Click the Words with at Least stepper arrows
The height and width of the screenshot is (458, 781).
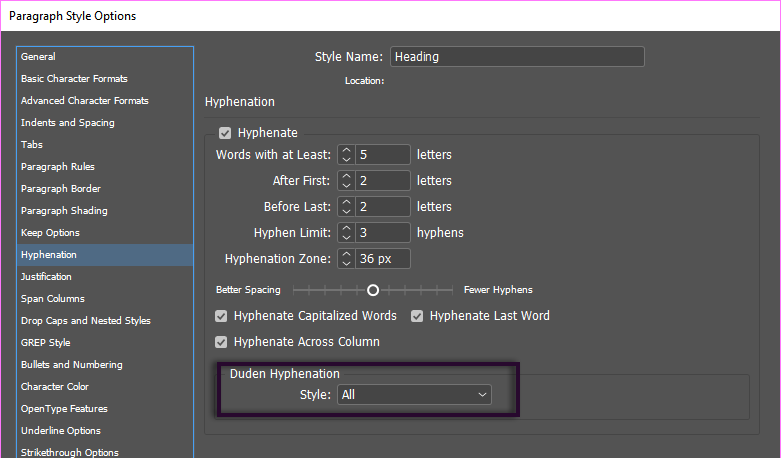click(x=346, y=155)
